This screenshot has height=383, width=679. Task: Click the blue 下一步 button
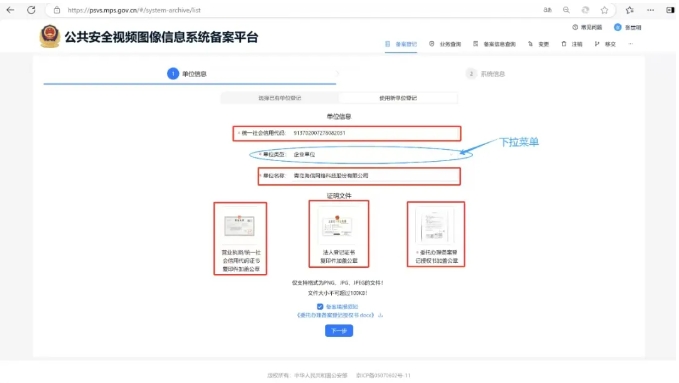point(339,331)
